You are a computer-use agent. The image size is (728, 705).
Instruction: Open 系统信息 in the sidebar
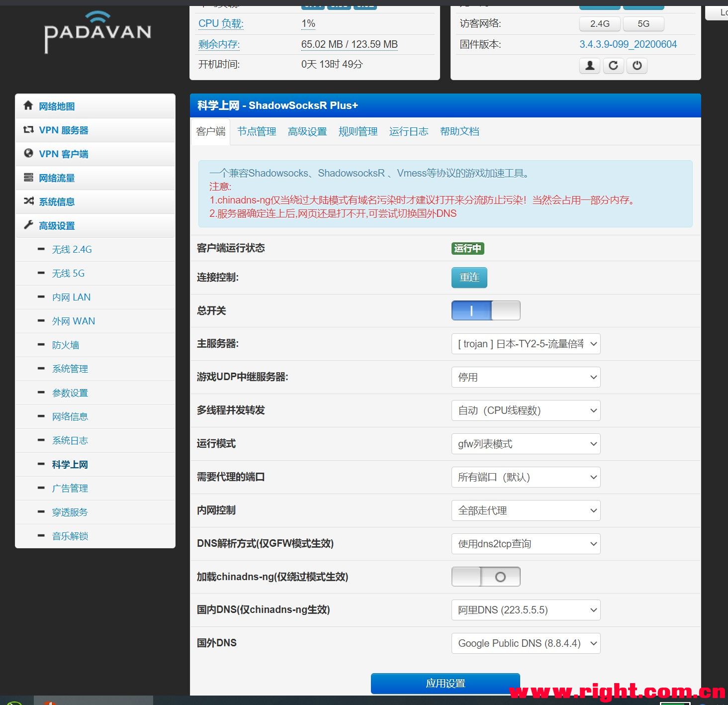point(95,201)
